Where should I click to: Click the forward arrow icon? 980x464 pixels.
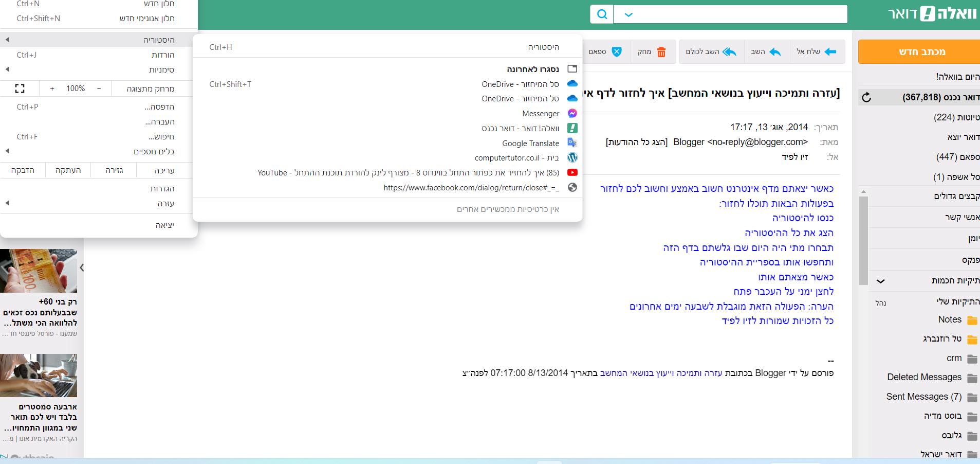[x=830, y=52]
